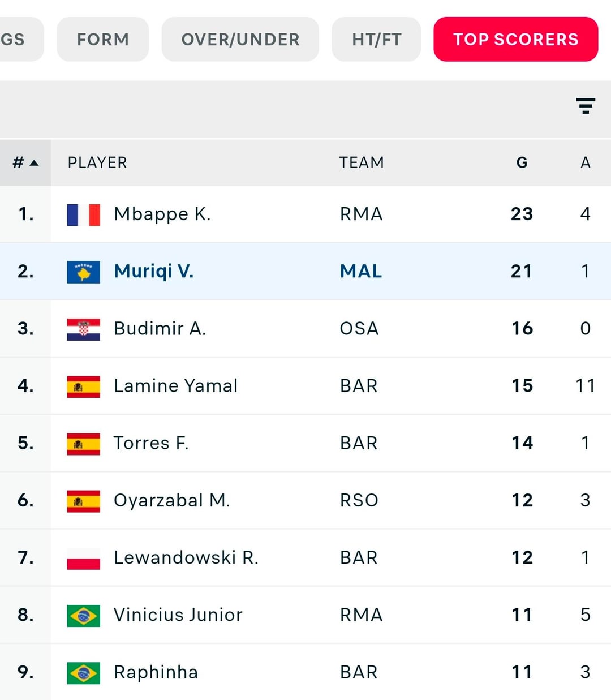This screenshot has height=700, width=611.
Task: Open the MAL team link
Action: point(361,272)
